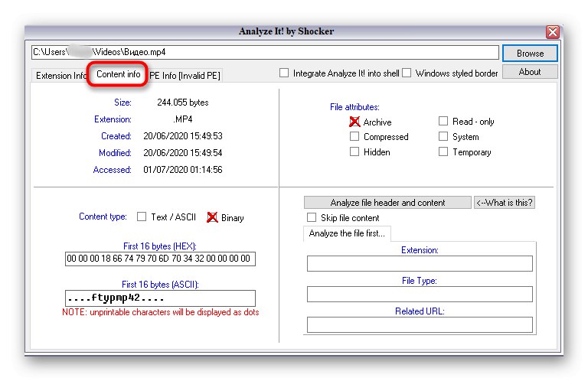Click the size value '244.055 bytes'
The image size is (588, 381).
click(x=183, y=103)
